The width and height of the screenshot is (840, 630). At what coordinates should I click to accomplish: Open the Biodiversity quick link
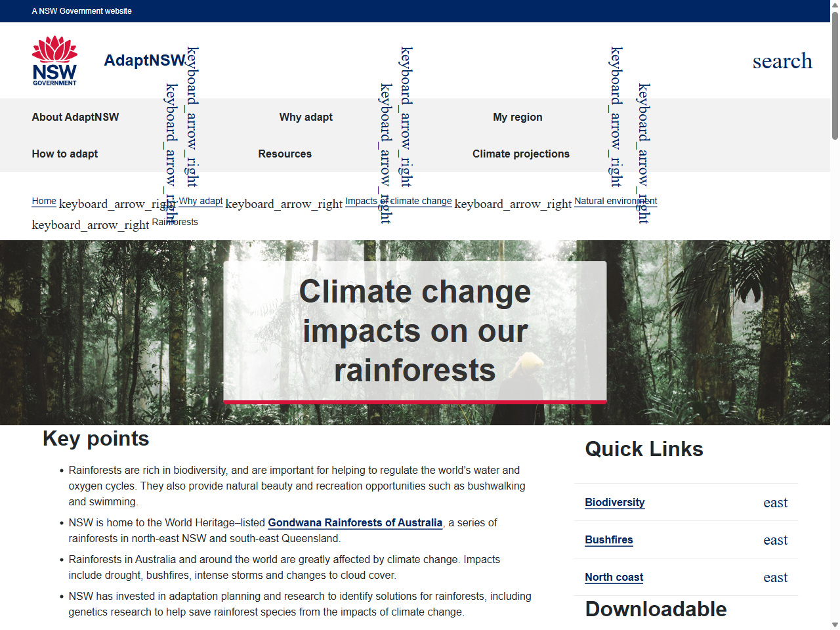tap(614, 502)
